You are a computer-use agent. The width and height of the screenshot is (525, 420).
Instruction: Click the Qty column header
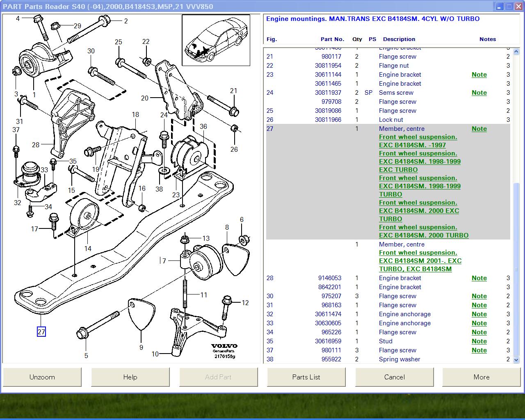click(x=357, y=39)
